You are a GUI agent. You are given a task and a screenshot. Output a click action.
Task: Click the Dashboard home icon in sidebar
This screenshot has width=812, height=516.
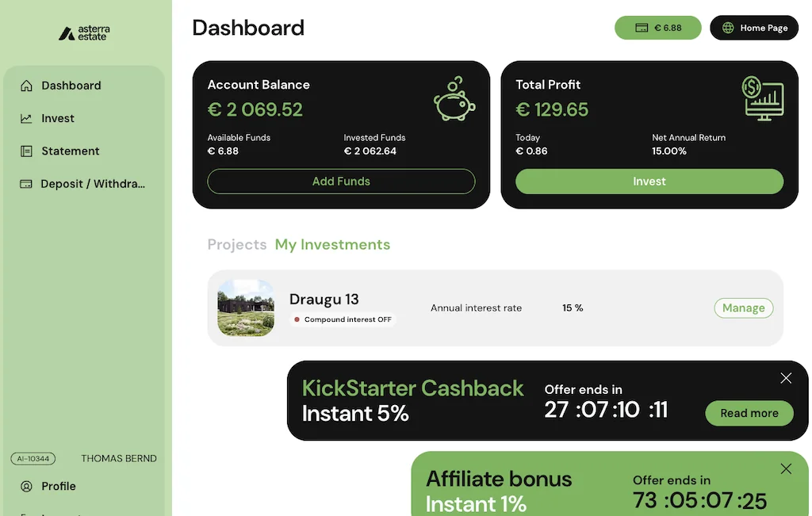tap(26, 86)
